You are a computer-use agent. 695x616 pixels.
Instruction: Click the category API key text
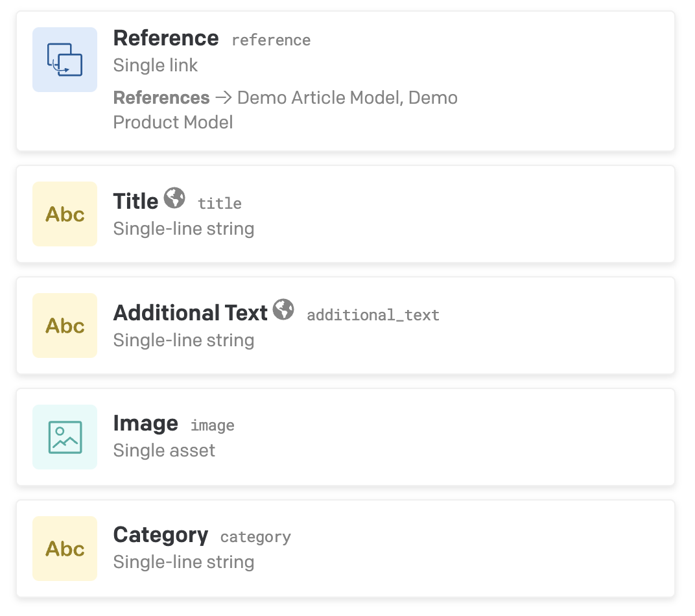tap(255, 538)
